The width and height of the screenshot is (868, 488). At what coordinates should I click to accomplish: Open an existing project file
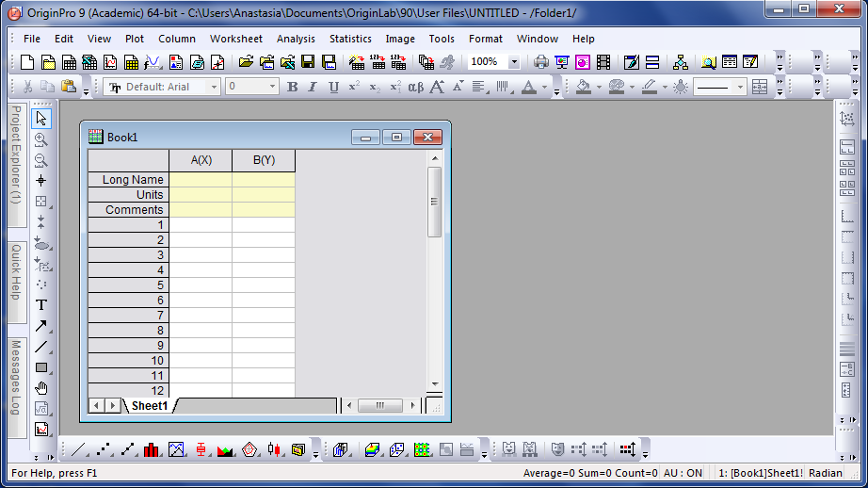[246, 62]
